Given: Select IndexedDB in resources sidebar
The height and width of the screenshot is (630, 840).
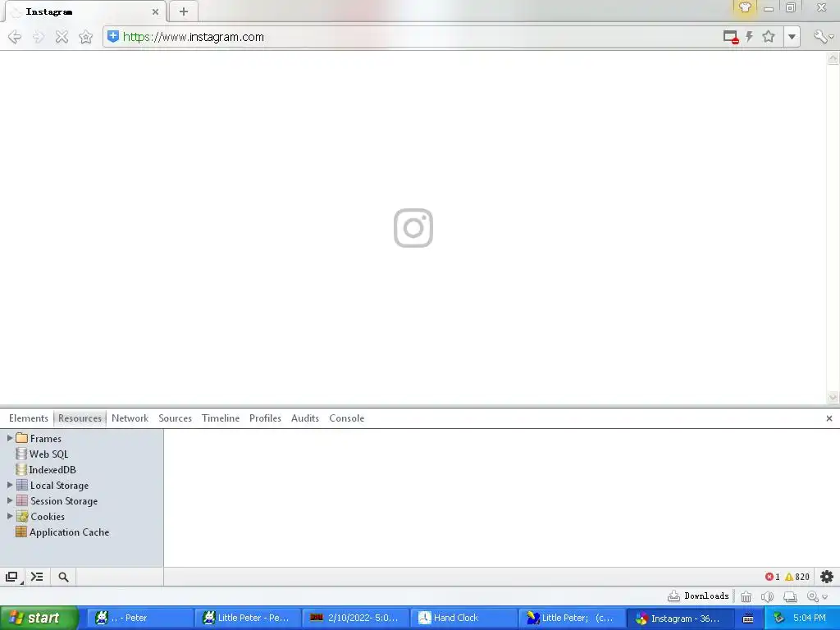Looking at the screenshot, I should pos(46,469).
